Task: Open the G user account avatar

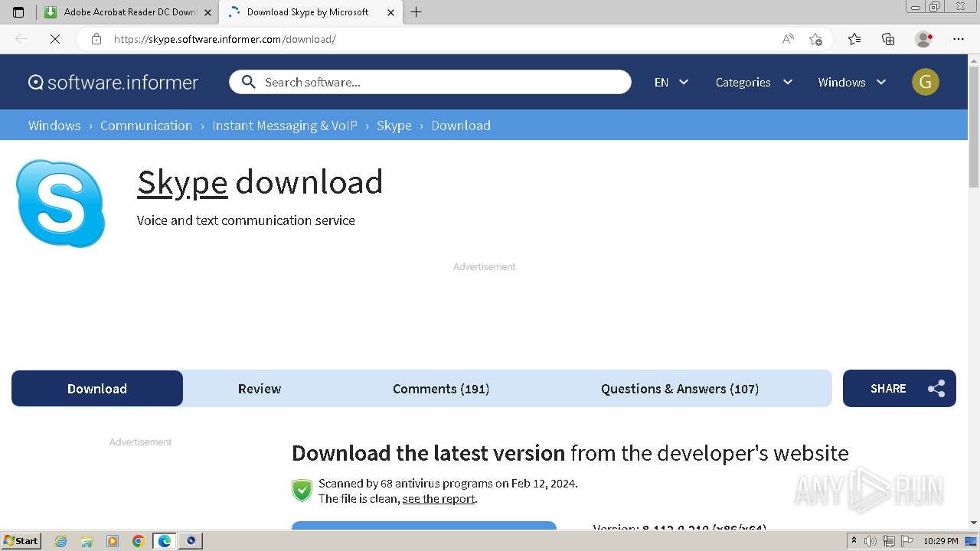Action: 926,82
